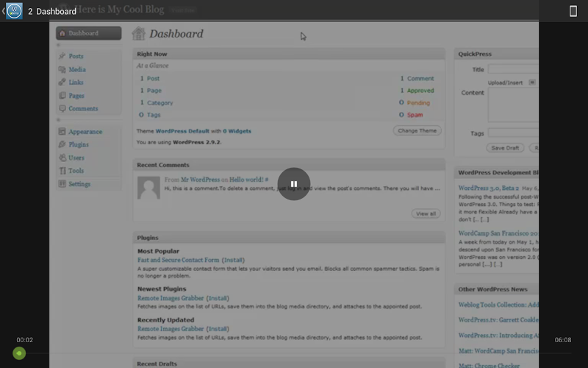Image resolution: width=588 pixels, height=368 pixels.
Task: Open the Users menu
Action: point(76,158)
